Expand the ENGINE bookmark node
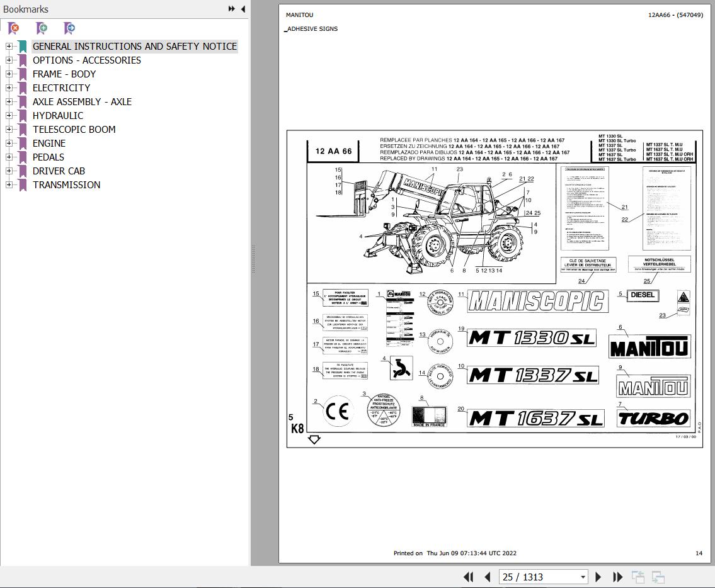Viewport: 715px width, 588px height. (x=9, y=143)
